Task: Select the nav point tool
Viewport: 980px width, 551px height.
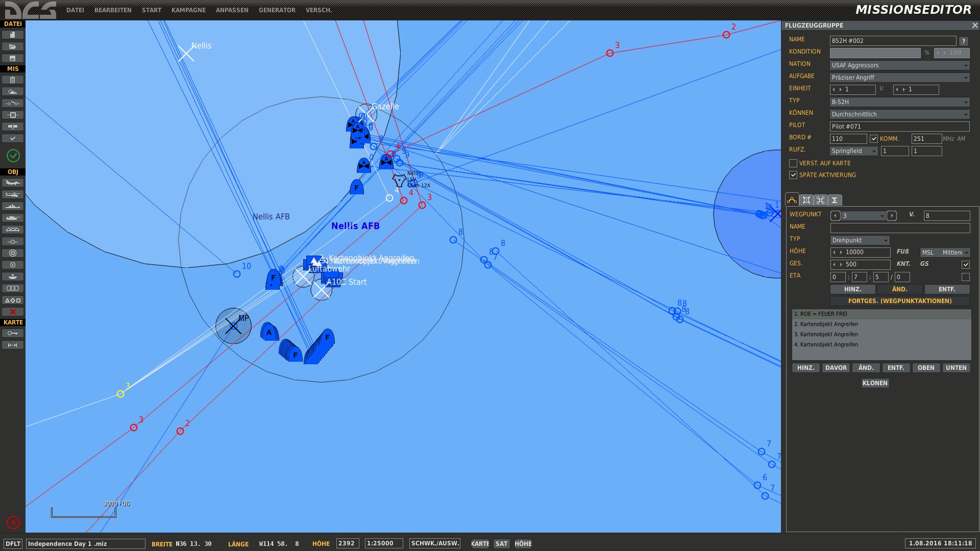Action: pyautogui.click(x=13, y=241)
